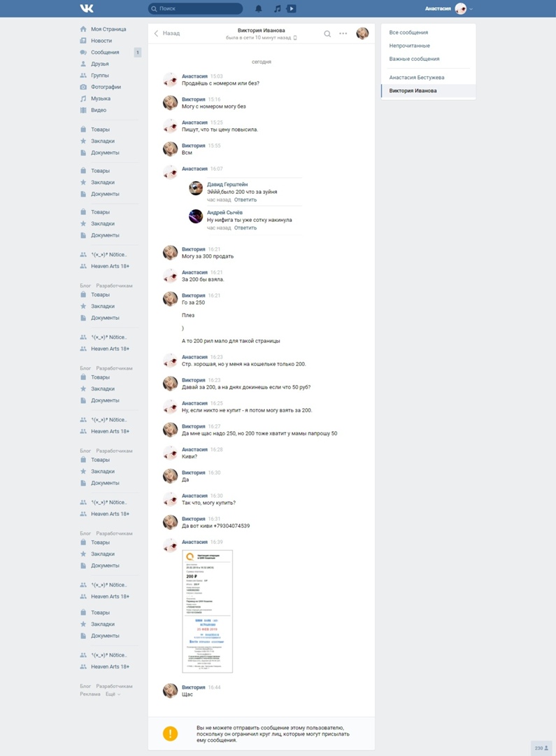The width and height of the screenshot is (556, 756).
Task: Expand the Ещё footer menu
Action: [x=113, y=694]
